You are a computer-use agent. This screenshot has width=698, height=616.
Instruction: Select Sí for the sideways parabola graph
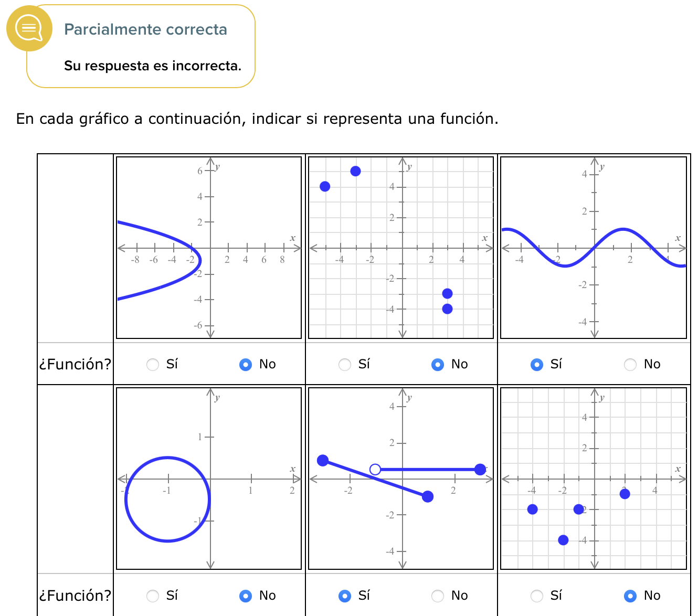click(153, 364)
